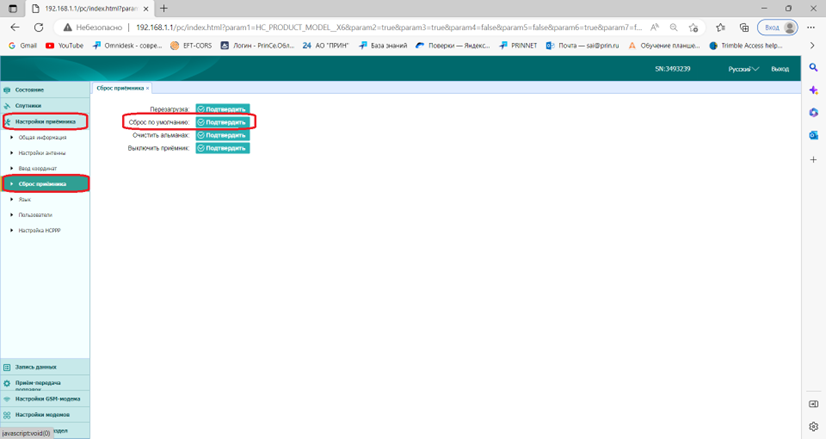Viewport: 826px width, 439px height.
Task: Click the Спутники satellite icon
Action: coord(7,106)
